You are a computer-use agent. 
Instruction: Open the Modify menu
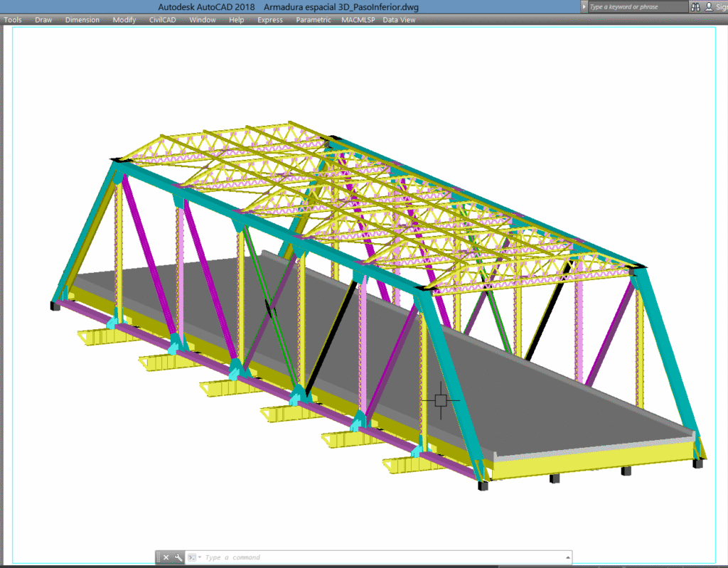click(124, 20)
